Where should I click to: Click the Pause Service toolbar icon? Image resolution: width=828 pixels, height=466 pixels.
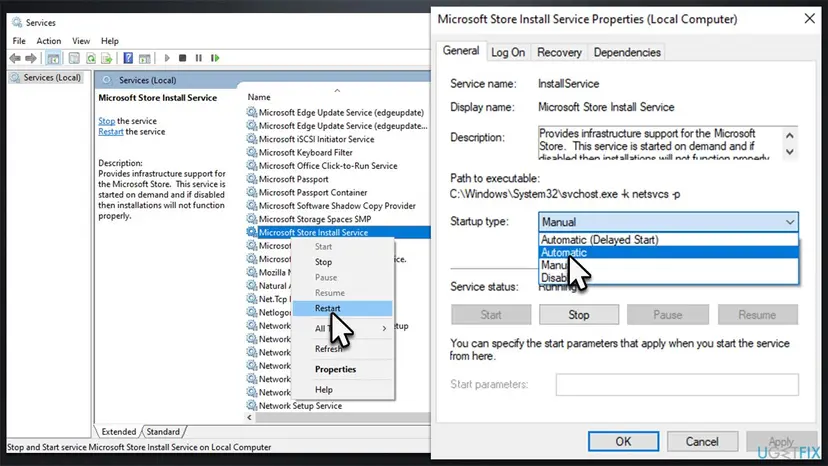[199, 58]
